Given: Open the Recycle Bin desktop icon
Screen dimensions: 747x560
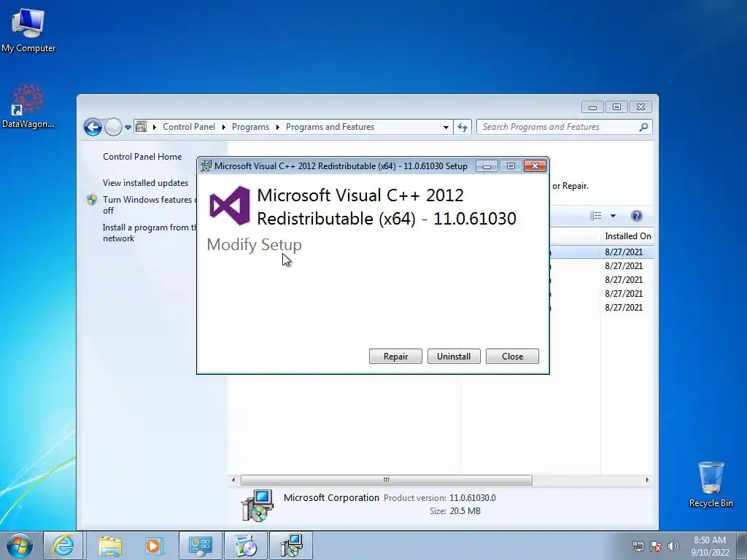Looking at the screenshot, I should (711, 484).
